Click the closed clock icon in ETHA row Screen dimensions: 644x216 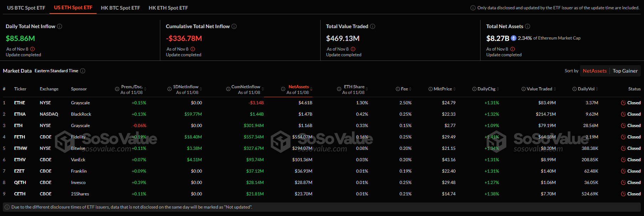623,114
